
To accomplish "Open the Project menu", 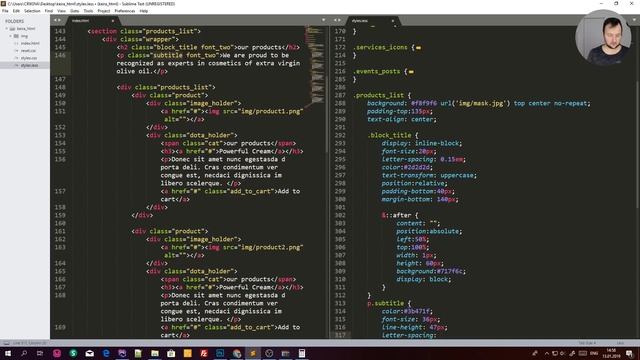I will pyautogui.click(x=104, y=11).
